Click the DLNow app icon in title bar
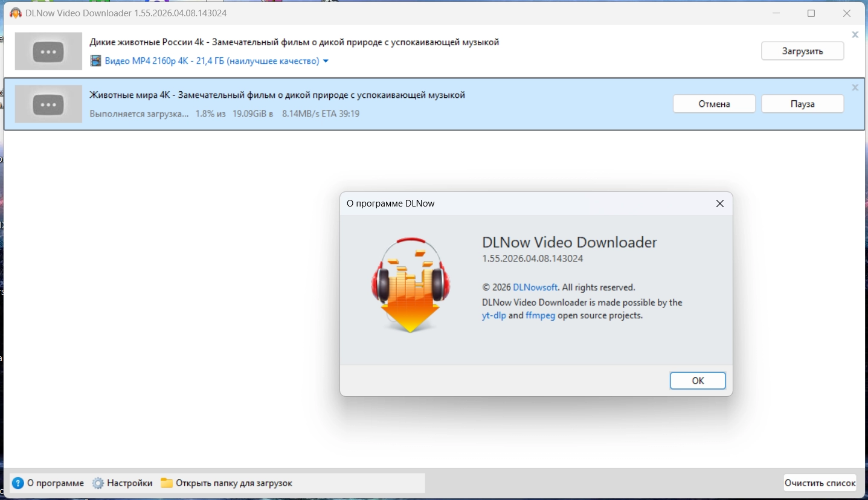868x500 pixels. pos(16,13)
